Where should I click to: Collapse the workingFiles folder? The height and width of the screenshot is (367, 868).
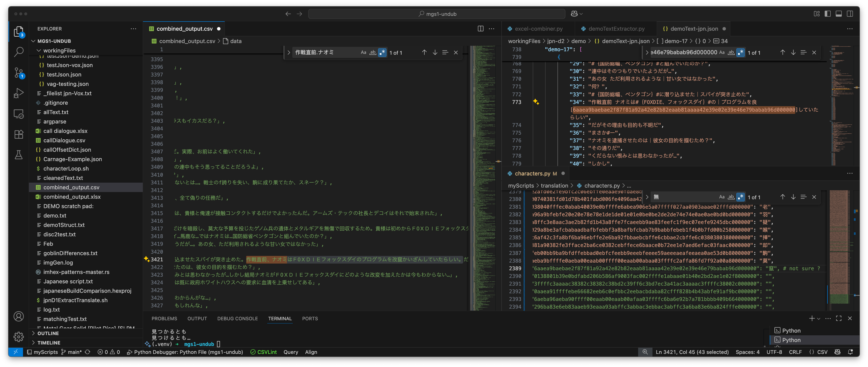(59, 50)
